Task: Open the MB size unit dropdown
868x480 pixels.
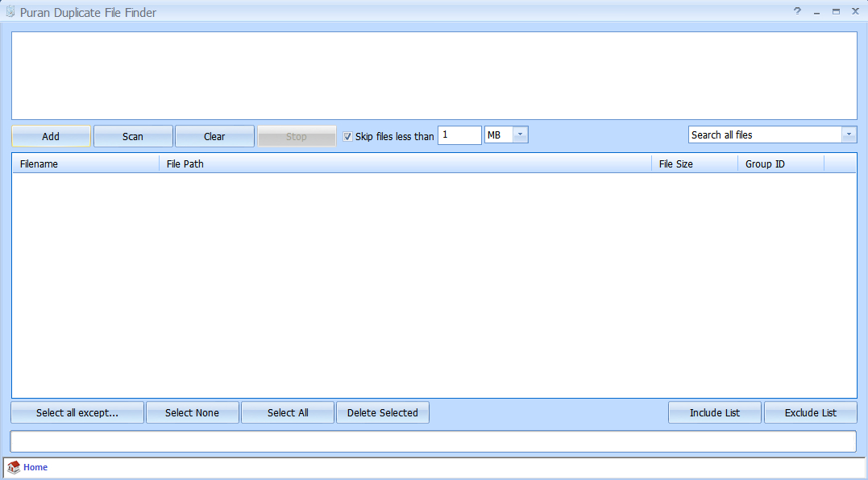Action: coord(520,135)
